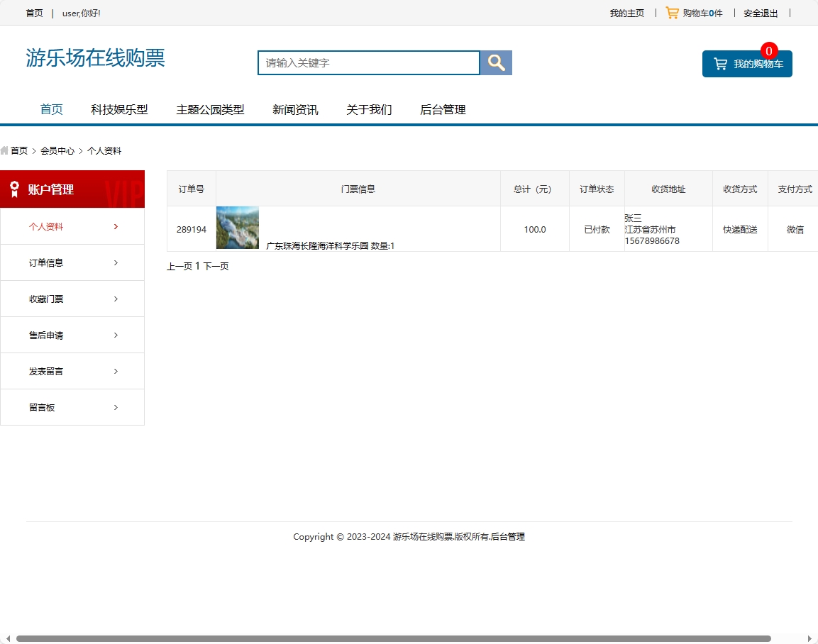Click the red 0 badge on the cart button

(x=768, y=50)
